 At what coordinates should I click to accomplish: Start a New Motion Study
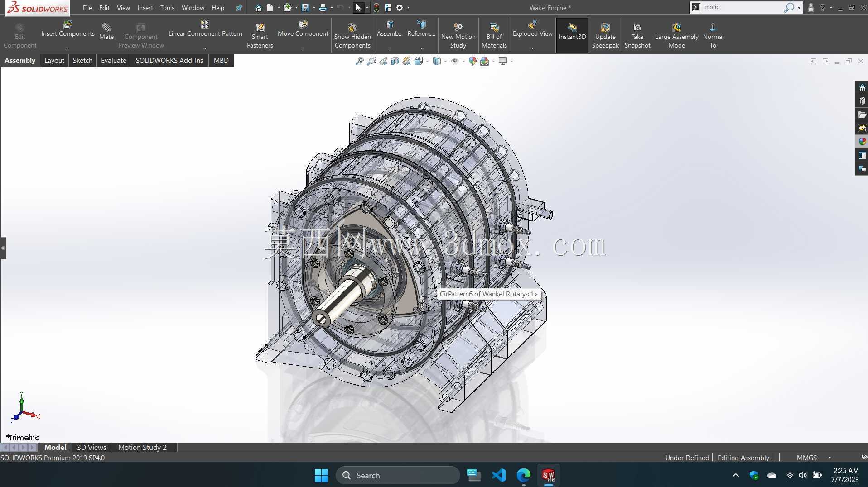(458, 36)
